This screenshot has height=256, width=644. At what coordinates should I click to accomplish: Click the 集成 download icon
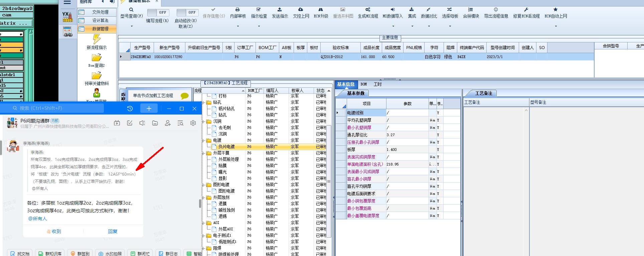click(412, 10)
